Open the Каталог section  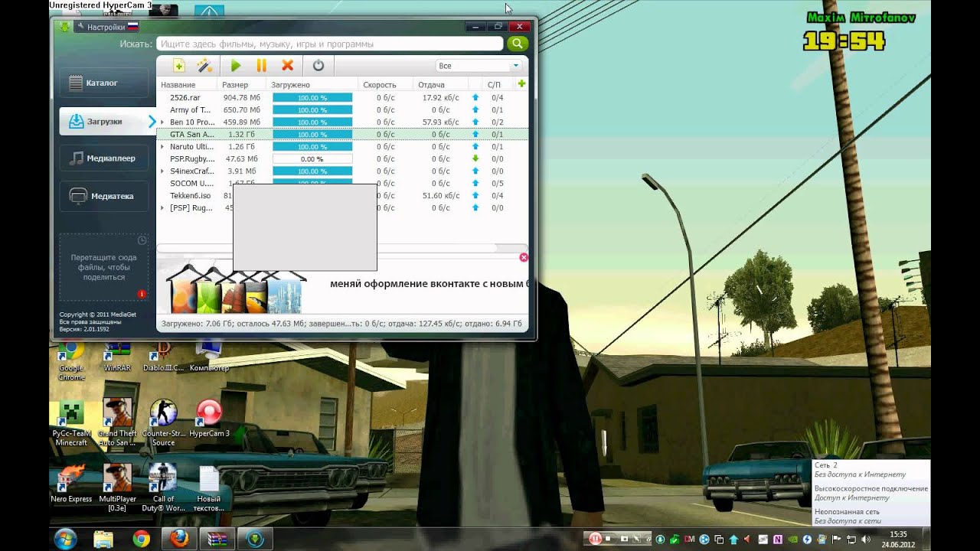[103, 83]
